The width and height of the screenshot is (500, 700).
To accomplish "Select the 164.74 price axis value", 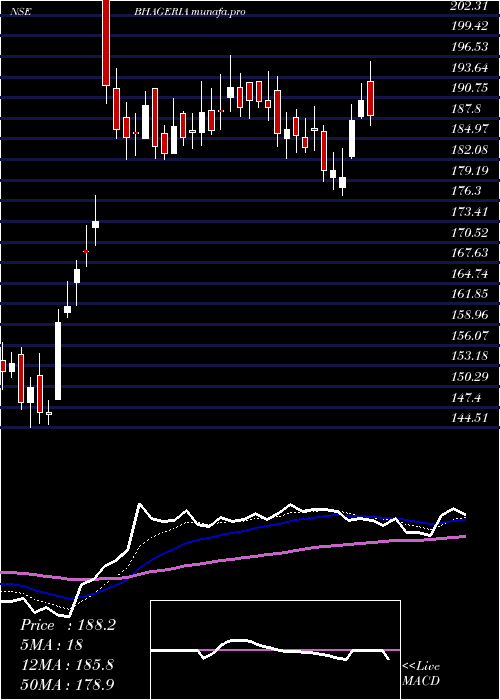I will [471, 274].
